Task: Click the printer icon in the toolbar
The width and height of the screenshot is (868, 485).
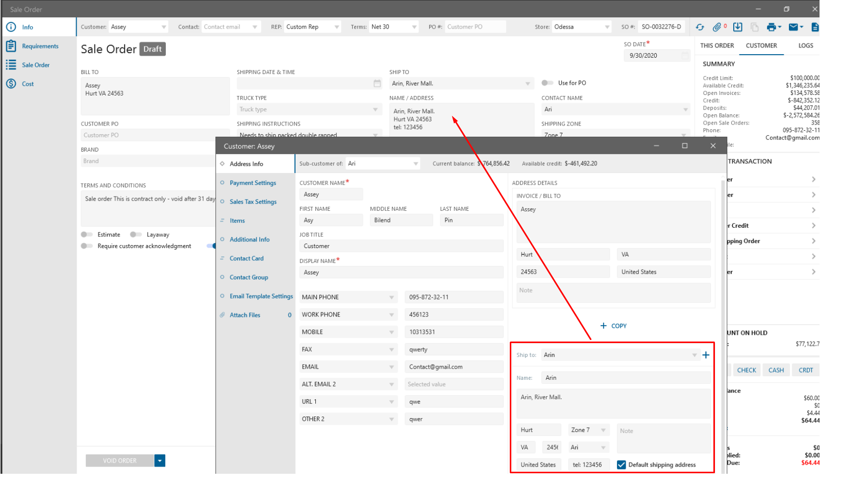Action: pos(771,27)
